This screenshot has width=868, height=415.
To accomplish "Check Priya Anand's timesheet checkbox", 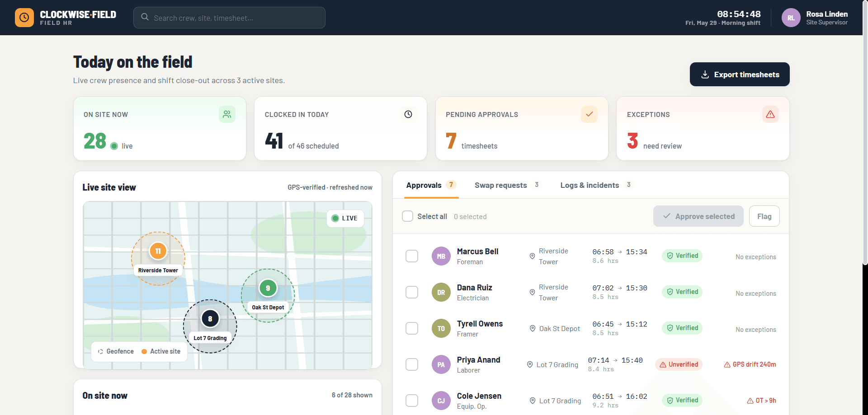I will [412, 364].
